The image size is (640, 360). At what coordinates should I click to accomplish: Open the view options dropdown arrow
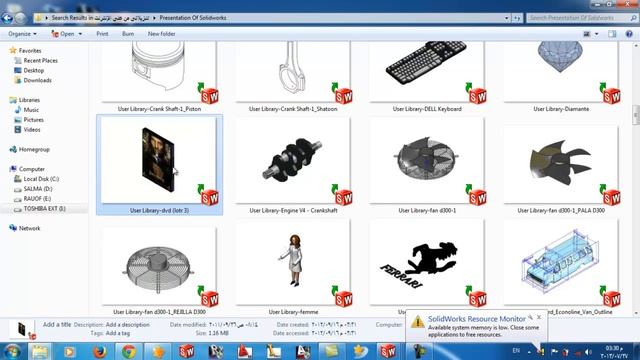tap(597, 34)
